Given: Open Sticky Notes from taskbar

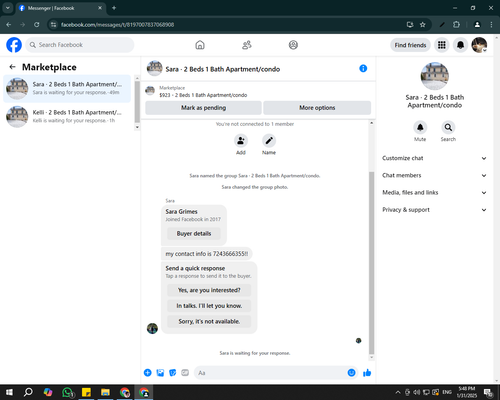Looking at the screenshot, I should [86, 392].
